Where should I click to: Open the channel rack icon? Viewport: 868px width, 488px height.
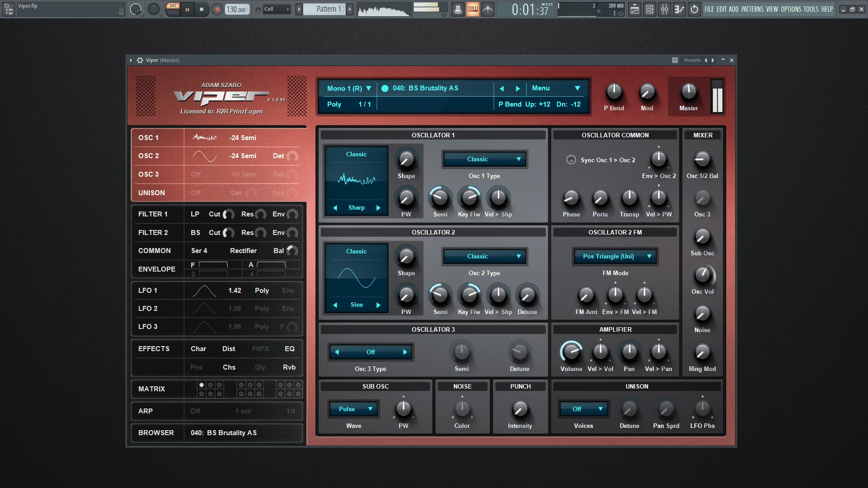pyautogui.click(x=650, y=9)
